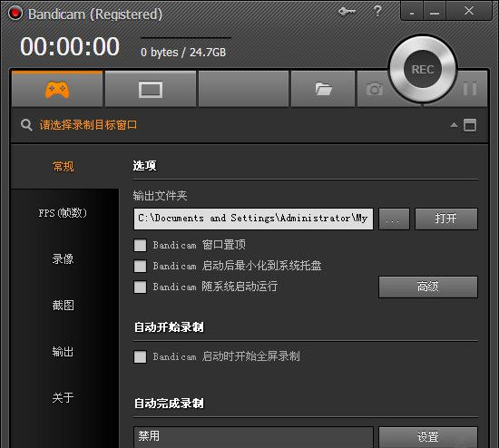Click the camera screenshot icon
499x448 pixels.
tap(375, 89)
